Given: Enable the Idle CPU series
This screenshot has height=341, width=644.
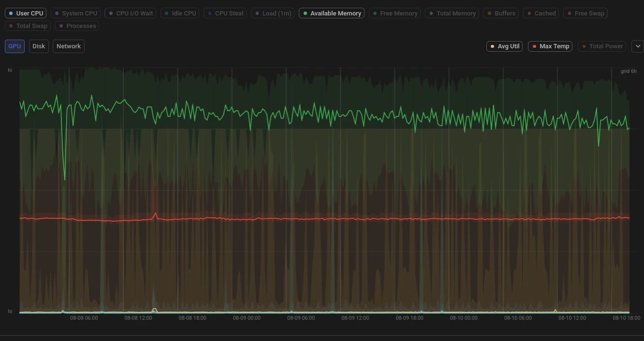Looking at the screenshot, I should 180,13.
